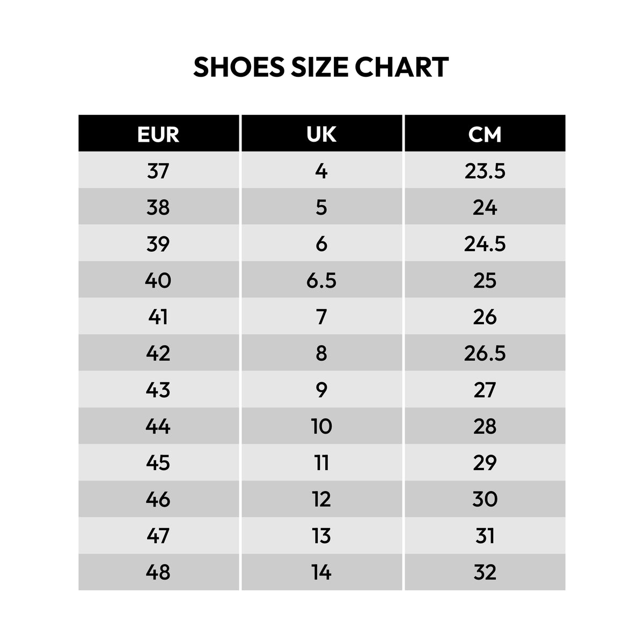The image size is (644, 644).
Task: Click the 32 CM cell
Action: click(x=485, y=572)
